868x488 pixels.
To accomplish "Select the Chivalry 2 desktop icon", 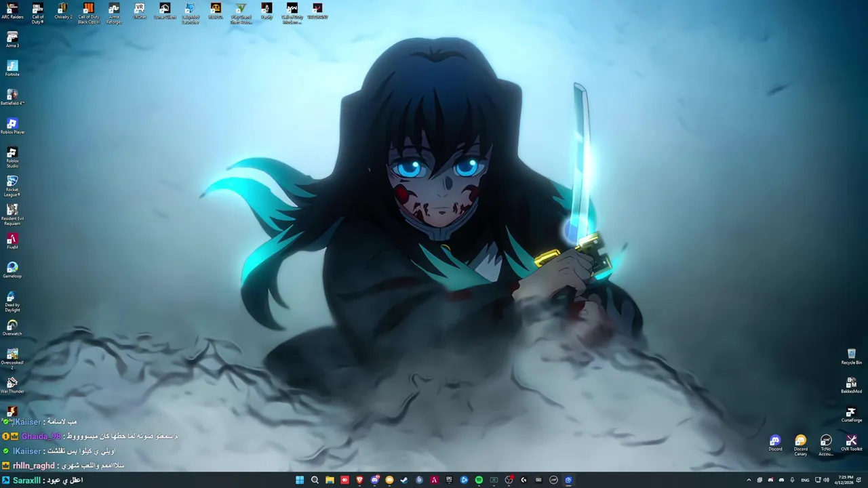I will (x=63, y=12).
